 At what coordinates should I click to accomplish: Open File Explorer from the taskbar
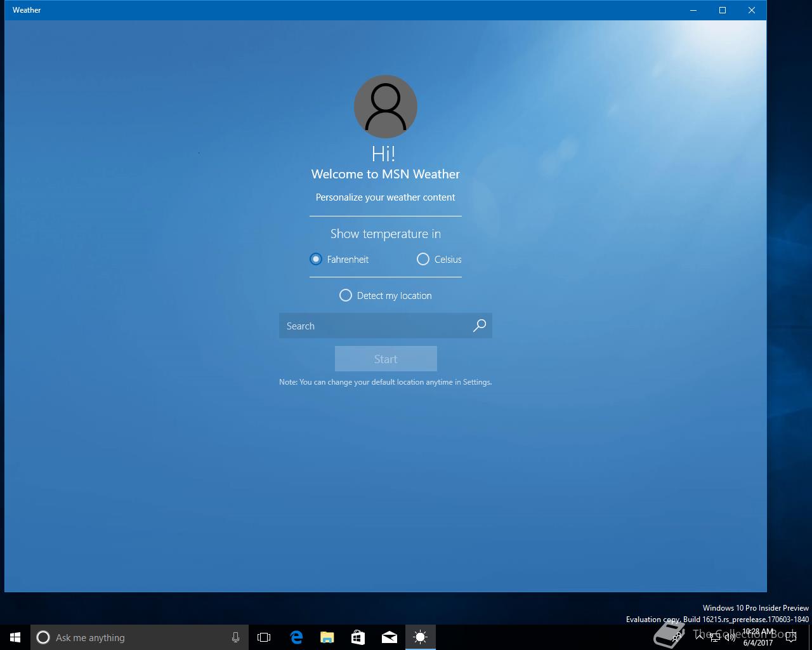pyautogui.click(x=327, y=637)
